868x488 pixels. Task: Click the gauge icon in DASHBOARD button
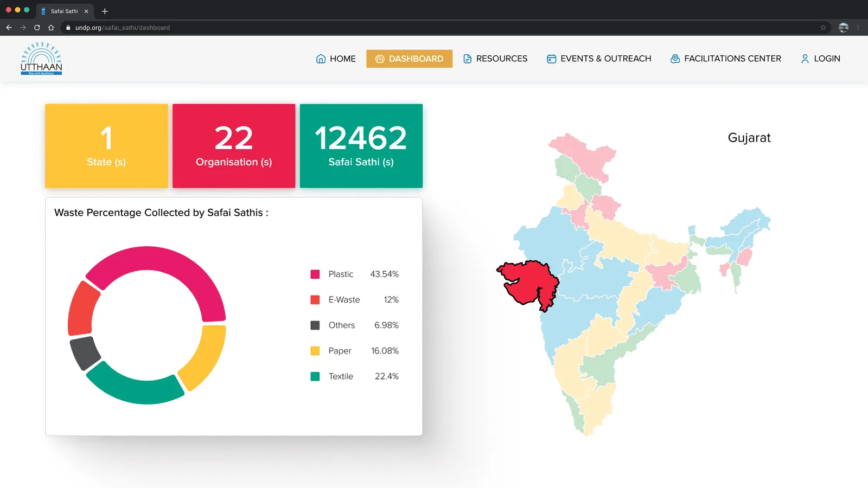click(380, 59)
